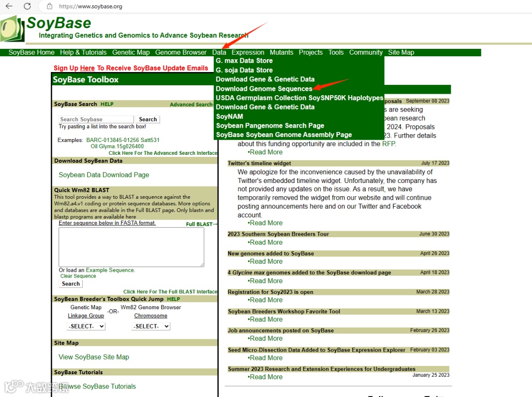Select G. soja Data Store

point(244,70)
